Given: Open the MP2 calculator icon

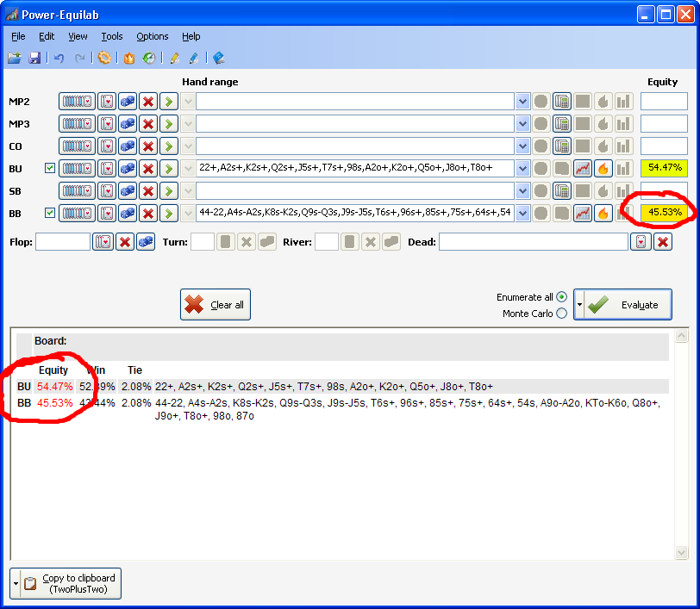Looking at the screenshot, I should pyautogui.click(x=561, y=102).
